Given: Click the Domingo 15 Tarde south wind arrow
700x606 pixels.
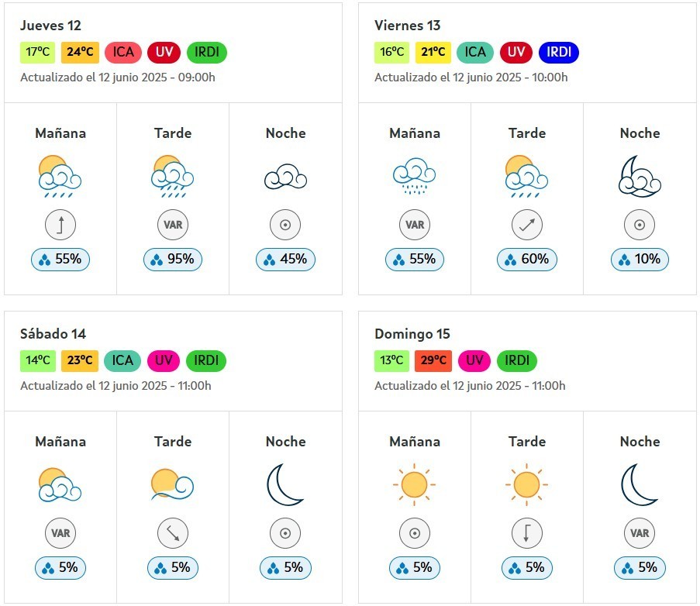Looking at the screenshot, I should click(x=527, y=533).
